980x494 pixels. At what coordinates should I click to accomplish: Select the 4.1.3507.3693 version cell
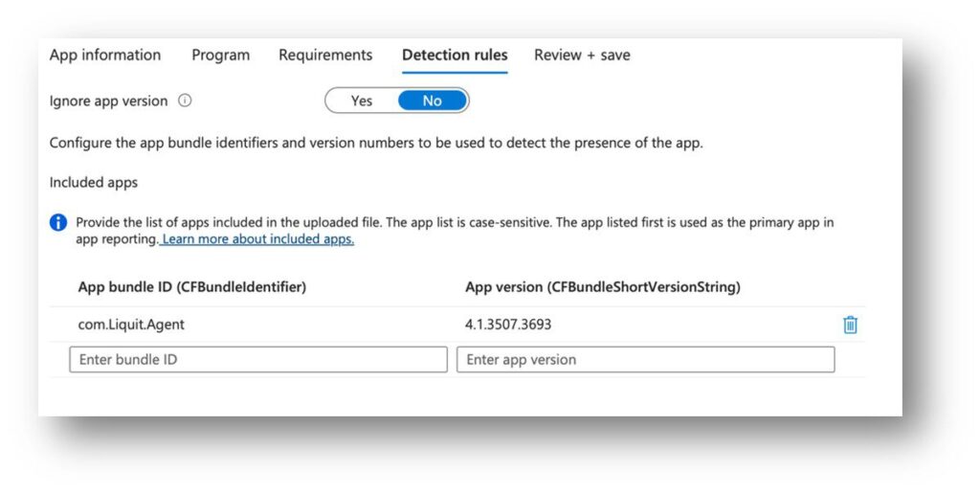tap(508, 325)
